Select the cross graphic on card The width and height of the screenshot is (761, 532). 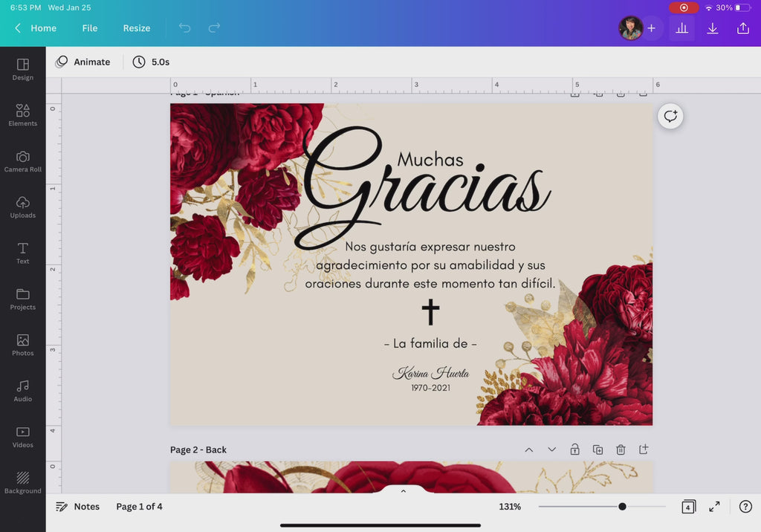point(430,312)
